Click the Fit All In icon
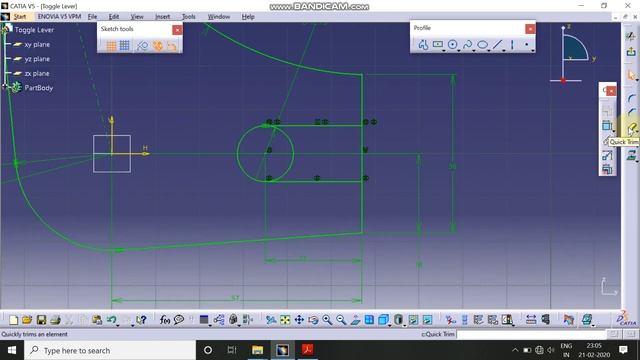Screen dimensions: 640x360 pyautogui.click(x=285, y=320)
